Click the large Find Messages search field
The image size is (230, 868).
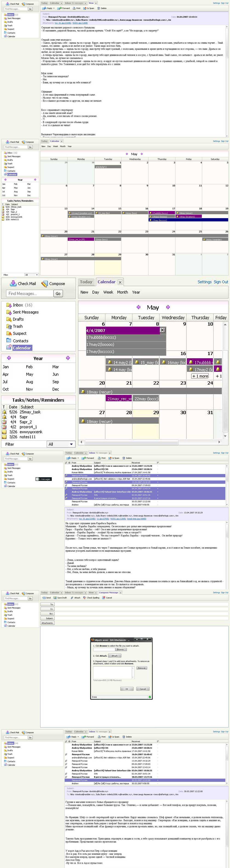pyautogui.click(x=30, y=293)
